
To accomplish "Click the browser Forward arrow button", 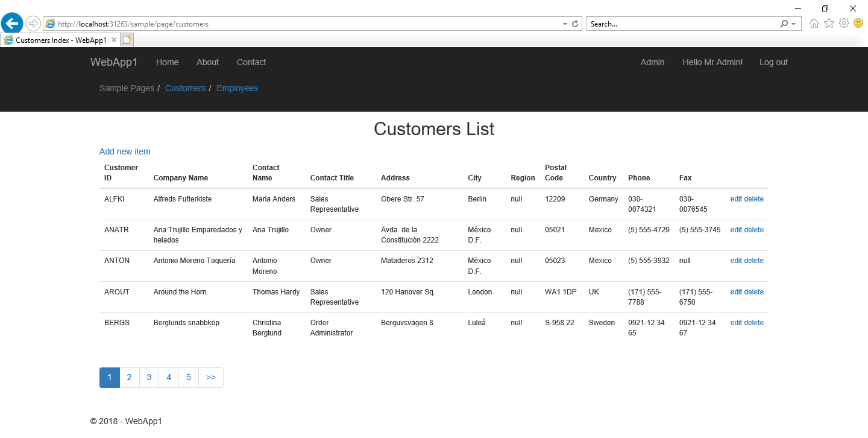I will click(x=33, y=24).
